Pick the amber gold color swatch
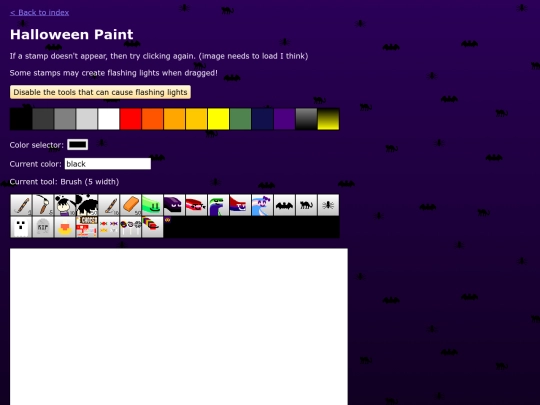 [x=196, y=119]
